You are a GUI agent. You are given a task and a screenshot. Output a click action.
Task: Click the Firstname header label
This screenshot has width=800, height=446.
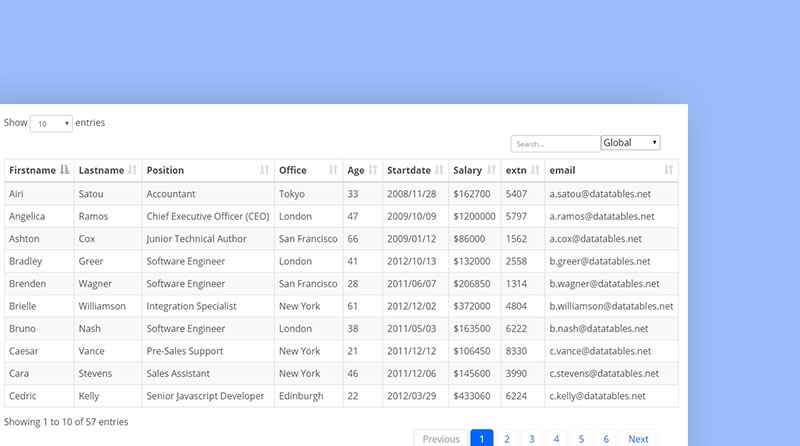click(x=32, y=170)
